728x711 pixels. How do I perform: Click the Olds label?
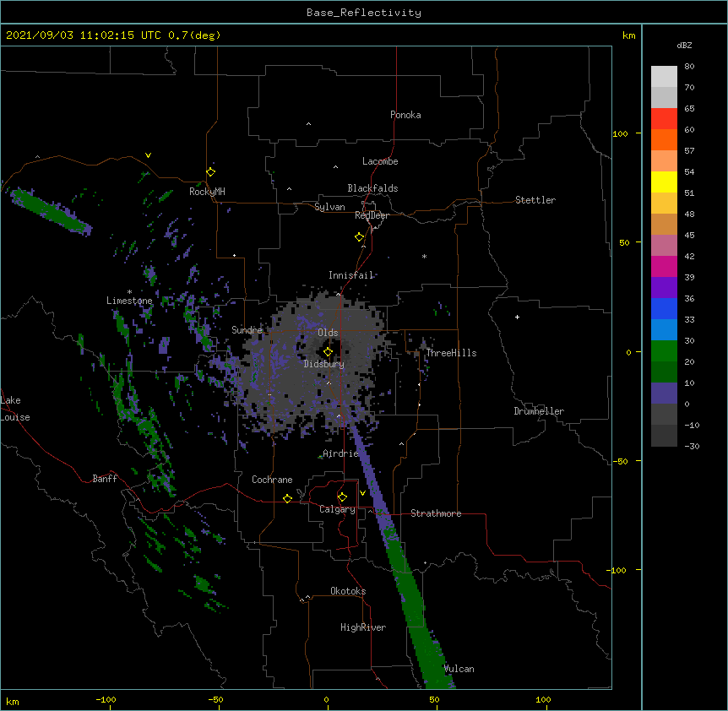point(328,333)
